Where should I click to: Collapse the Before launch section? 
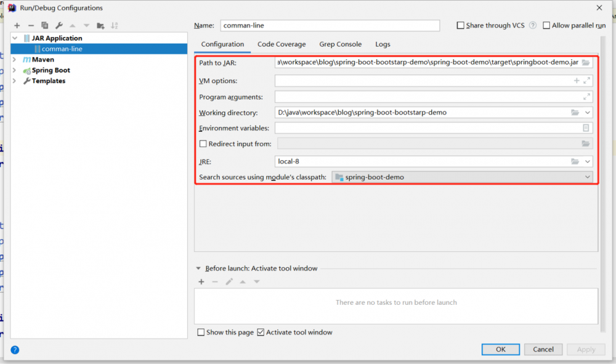(198, 268)
